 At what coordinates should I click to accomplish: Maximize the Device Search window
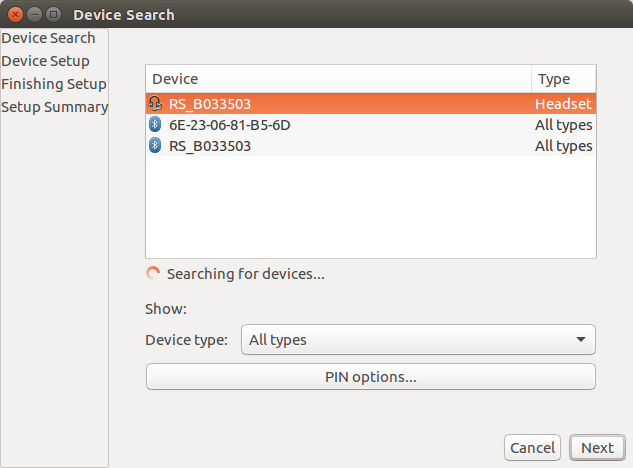coord(53,15)
